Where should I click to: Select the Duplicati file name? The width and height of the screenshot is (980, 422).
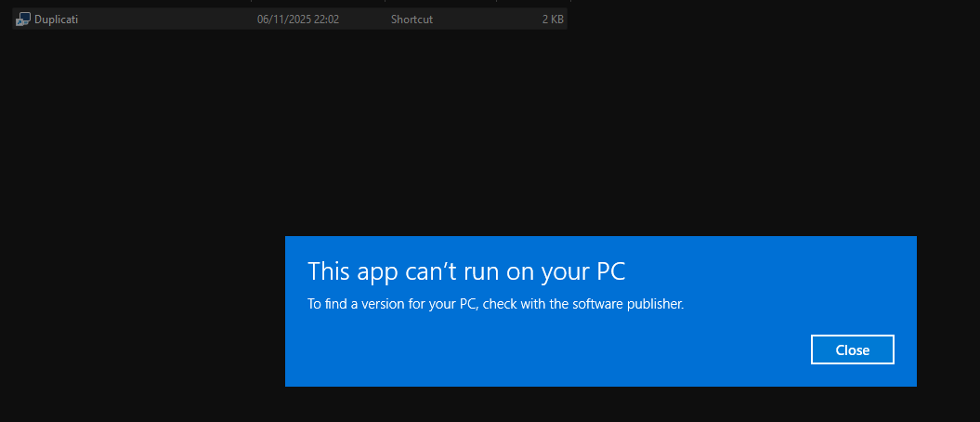pos(56,20)
